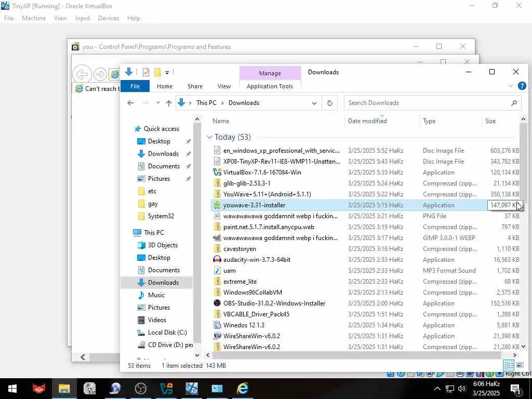The height and width of the screenshot is (399, 532).
Task: Show hidden tray icons chevron
Action: [x=437, y=389]
